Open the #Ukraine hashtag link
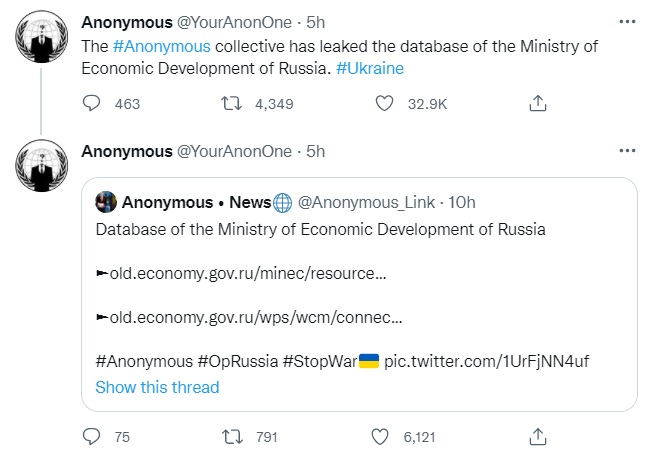Image resolution: width=647 pixels, height=459 pixels. [371, 68]
